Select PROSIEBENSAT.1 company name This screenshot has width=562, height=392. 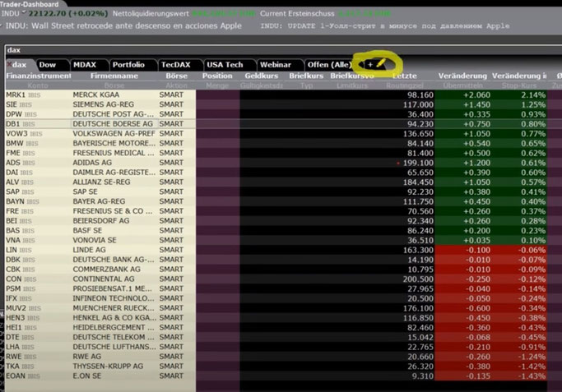[x=113, y=288]
